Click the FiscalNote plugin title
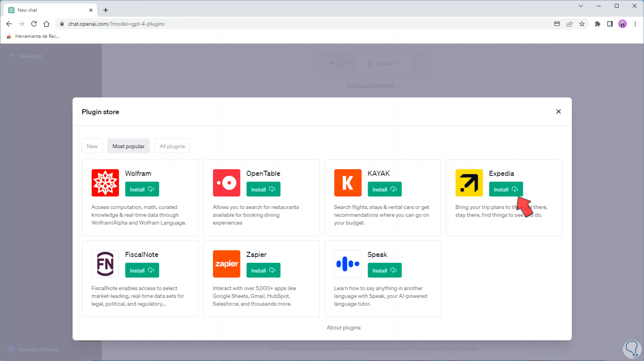644x361 pixels. (x=142, y=255)
